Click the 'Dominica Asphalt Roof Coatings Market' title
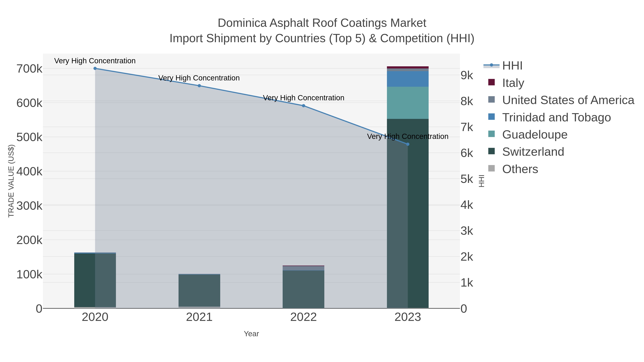The width and height of the screenshot is (644, 362). (x=322, y=23)
